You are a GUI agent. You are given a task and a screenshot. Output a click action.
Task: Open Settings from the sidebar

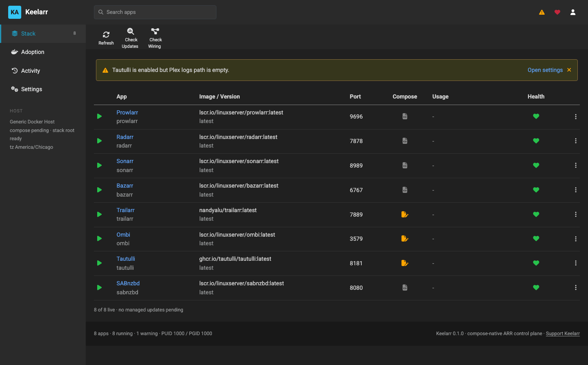(x=43, y=89)
